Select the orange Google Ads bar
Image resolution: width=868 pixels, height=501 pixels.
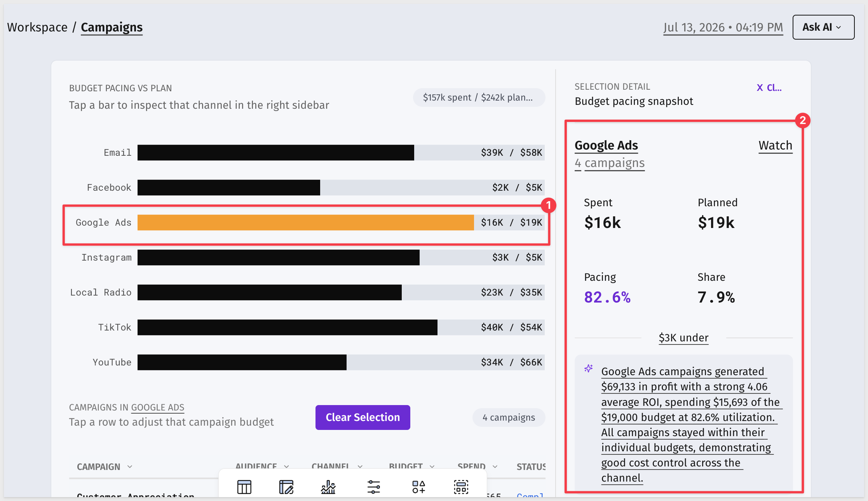(x=306, y=223)
